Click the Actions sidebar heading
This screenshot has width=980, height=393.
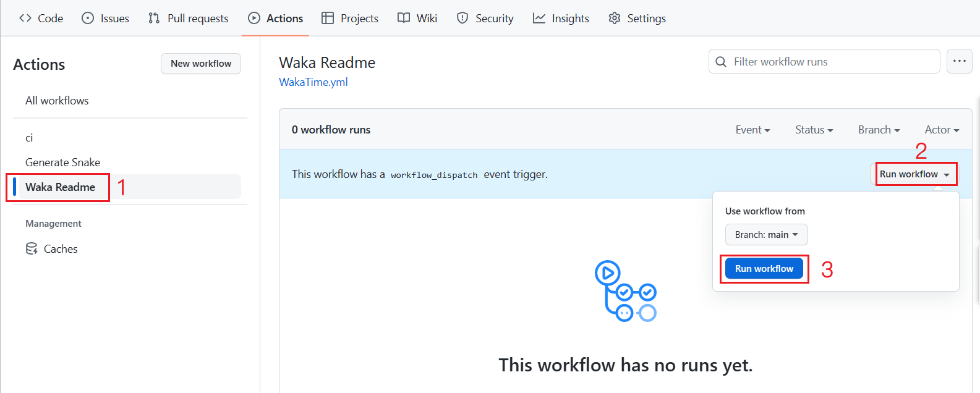click(x=39, y=64)
